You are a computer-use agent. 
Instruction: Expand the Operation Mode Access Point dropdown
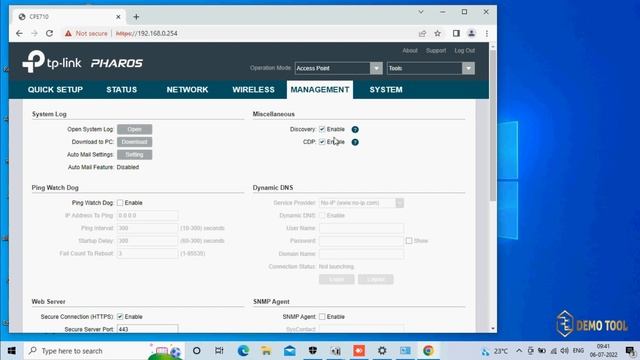tap(376, 68)
